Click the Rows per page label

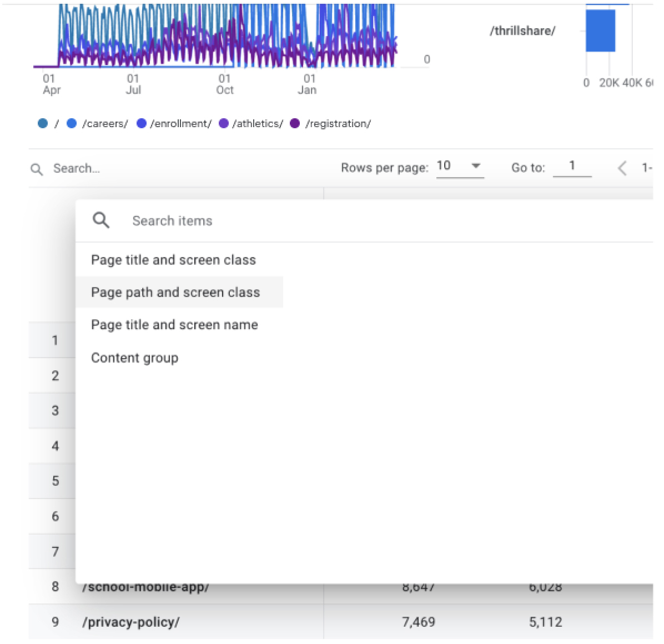coord(385,168)
